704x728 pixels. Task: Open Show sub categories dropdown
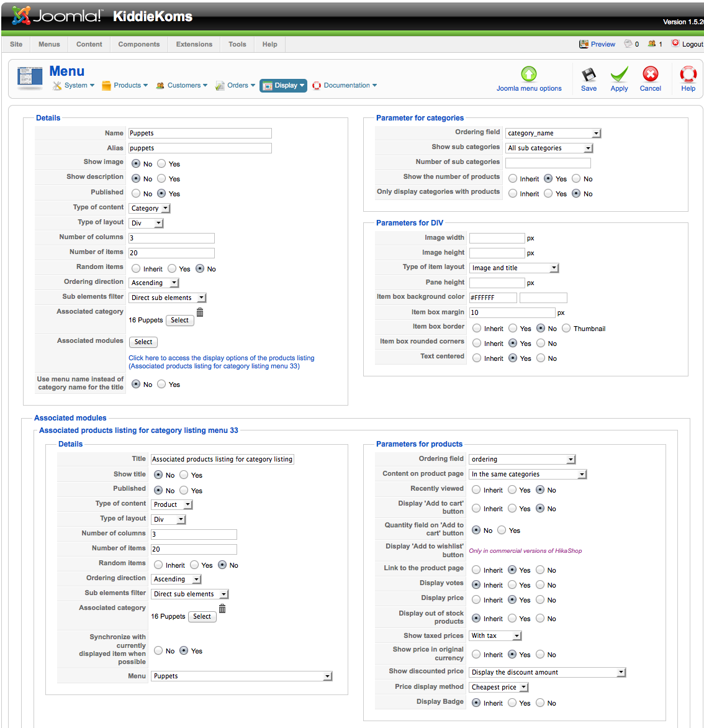[549, 148]
